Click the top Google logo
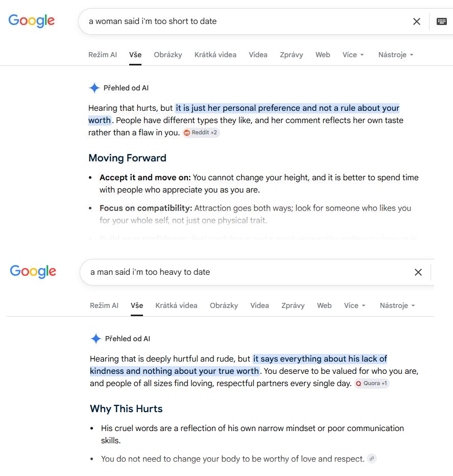453x476 pixels. coord(32,21)
